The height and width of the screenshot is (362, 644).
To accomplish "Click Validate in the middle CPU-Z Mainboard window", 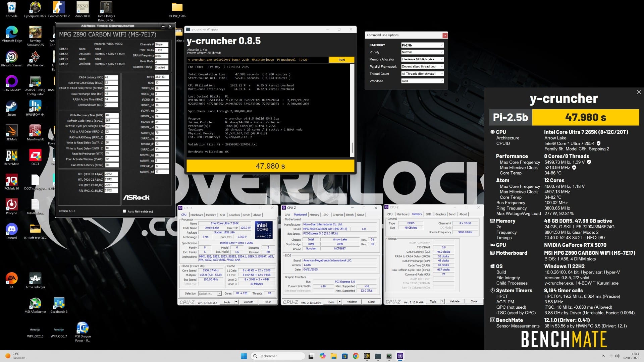I will click(352, 302).
